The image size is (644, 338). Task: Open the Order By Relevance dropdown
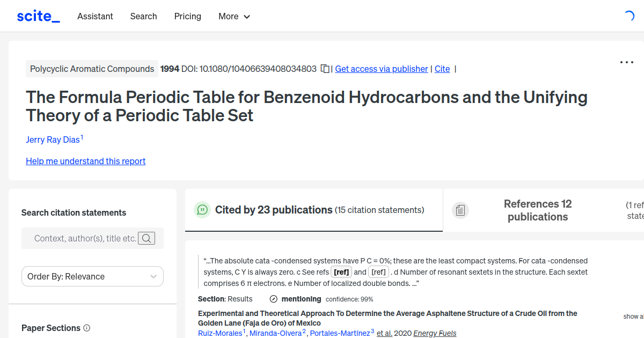coord(92,276)
